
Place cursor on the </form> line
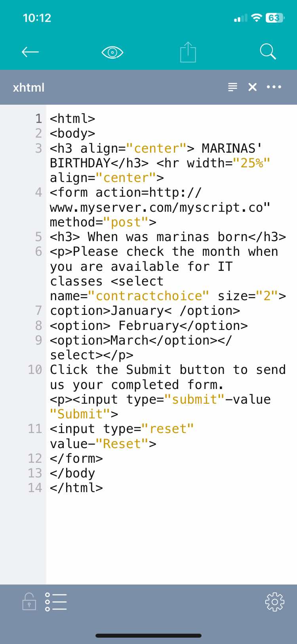click(x=76, y=458)
